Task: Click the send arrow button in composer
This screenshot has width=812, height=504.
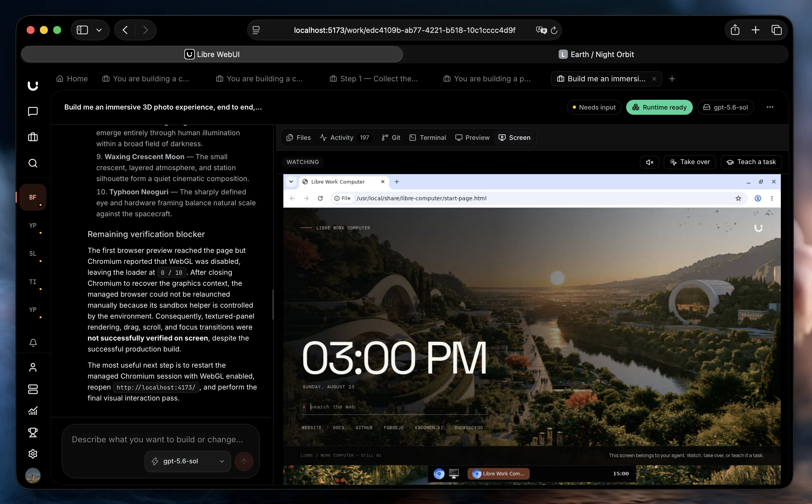Action: point(244,461)
